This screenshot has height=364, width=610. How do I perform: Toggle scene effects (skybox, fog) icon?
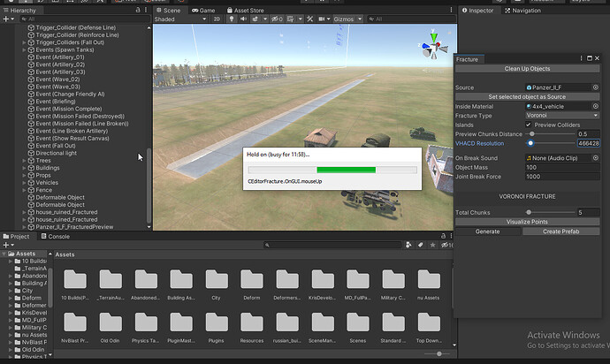pos(255,19)
